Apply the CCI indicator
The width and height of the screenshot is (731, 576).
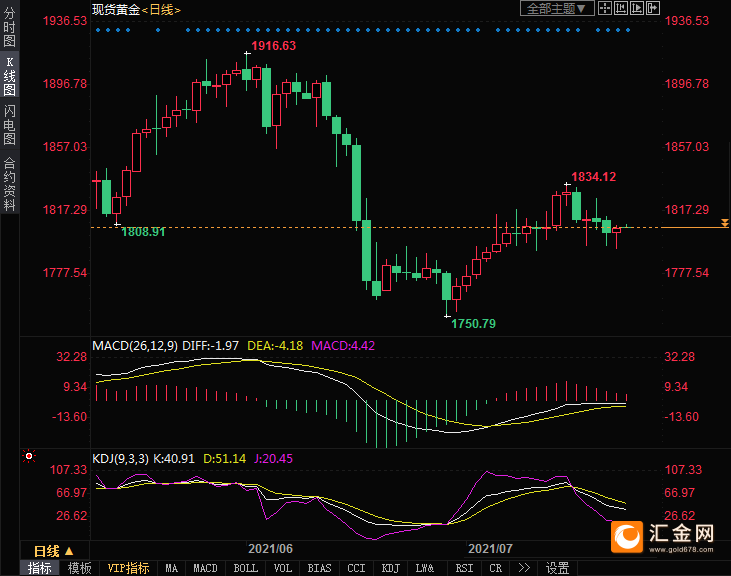(x=356, y=568)
